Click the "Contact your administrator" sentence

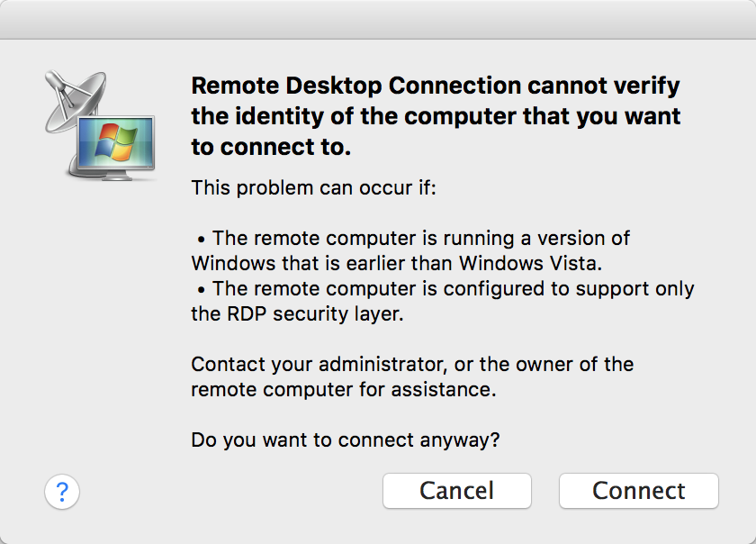point(412,365)
